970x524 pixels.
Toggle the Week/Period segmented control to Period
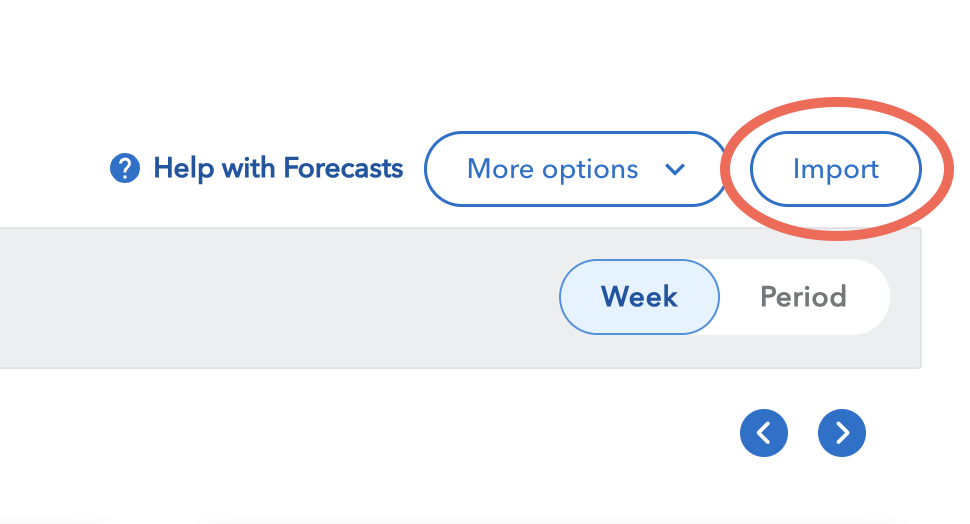click(x=804, y=297)
